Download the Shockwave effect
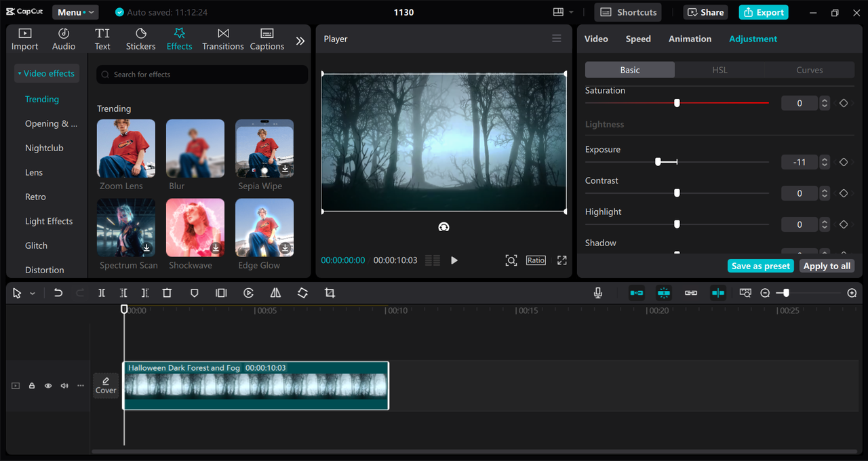Image resolution: width=868 pixels, height=461 pixels. 216,248
